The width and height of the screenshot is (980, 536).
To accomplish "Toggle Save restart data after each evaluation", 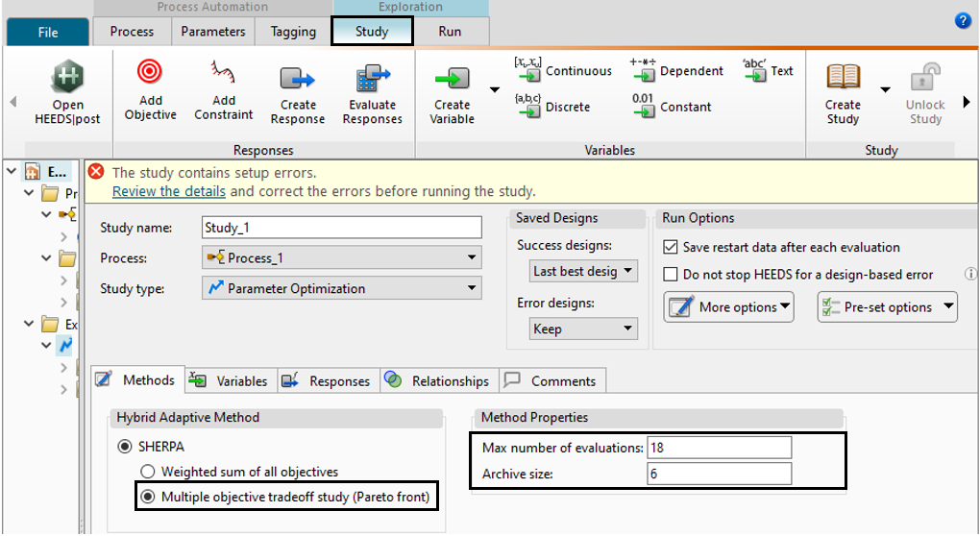I will [672, 247].
